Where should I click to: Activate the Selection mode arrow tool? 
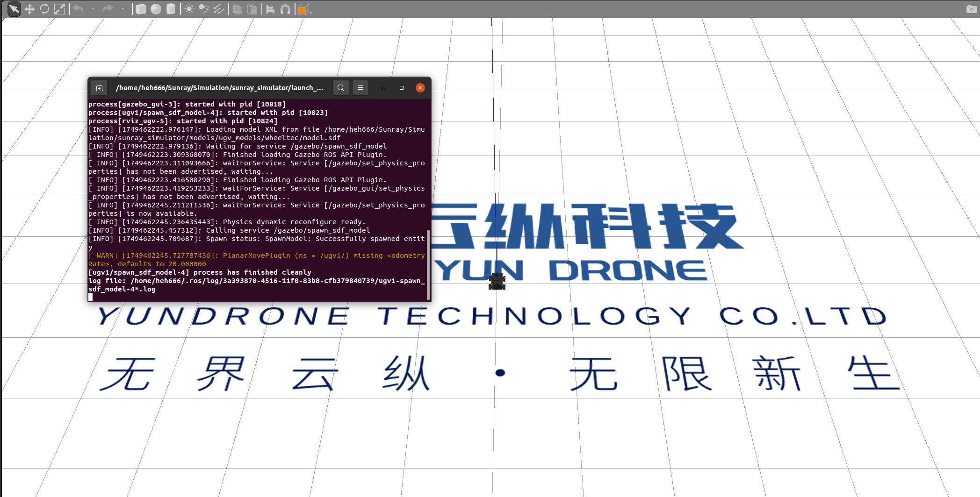[x=14, y=9]
